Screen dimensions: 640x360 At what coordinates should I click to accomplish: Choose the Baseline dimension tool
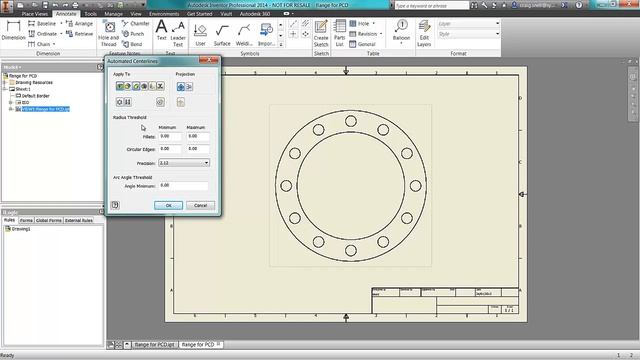tap(42, 24)
